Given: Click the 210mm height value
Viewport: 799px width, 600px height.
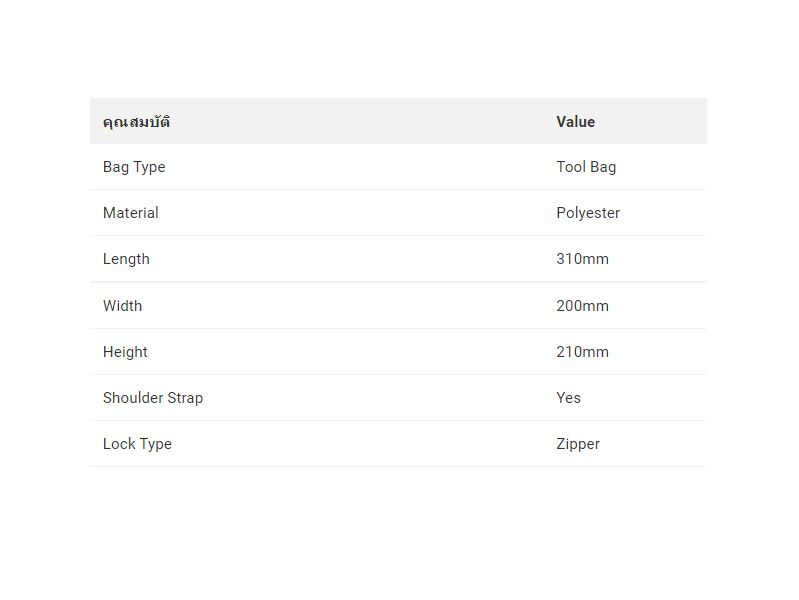Looking at the screenshot, I should click(582, 352).
